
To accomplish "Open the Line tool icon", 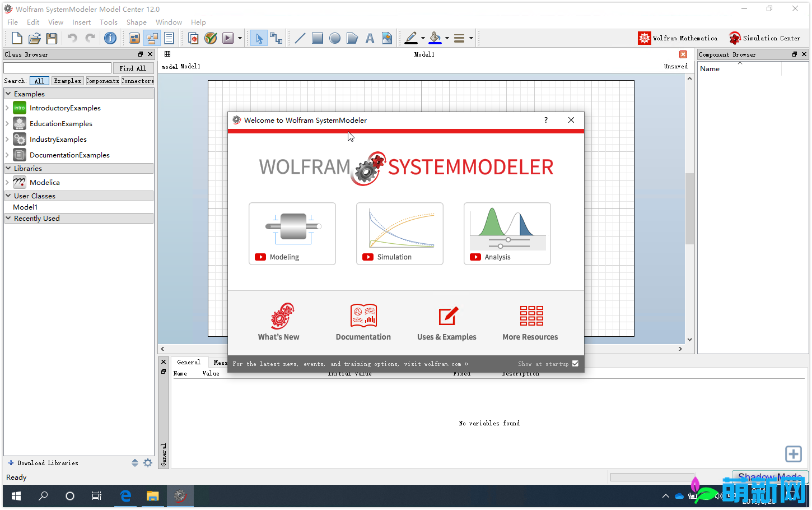I will (299, 38).
